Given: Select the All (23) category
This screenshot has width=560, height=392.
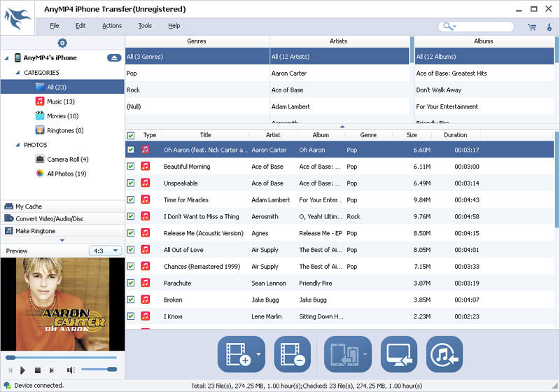Looking at the screenshot, I should pos(62,87).
